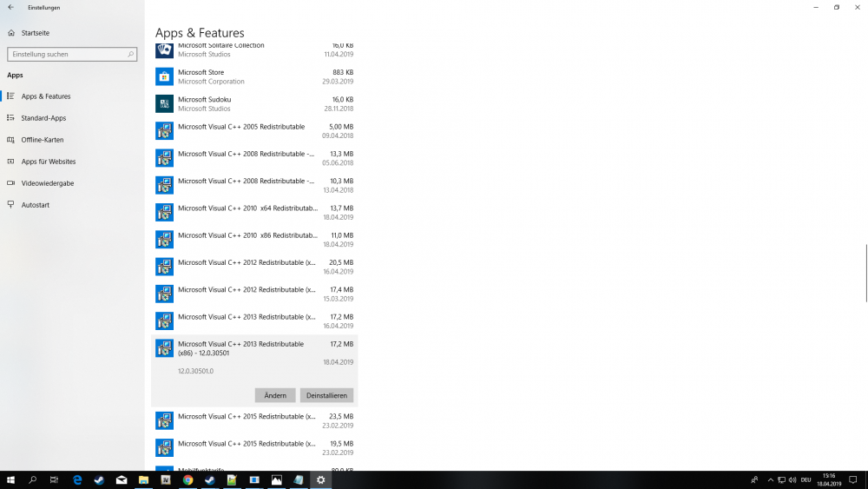868x489 pixels.
Task: Click the Deinstallieren button
Action: click(x=326, y=395)
